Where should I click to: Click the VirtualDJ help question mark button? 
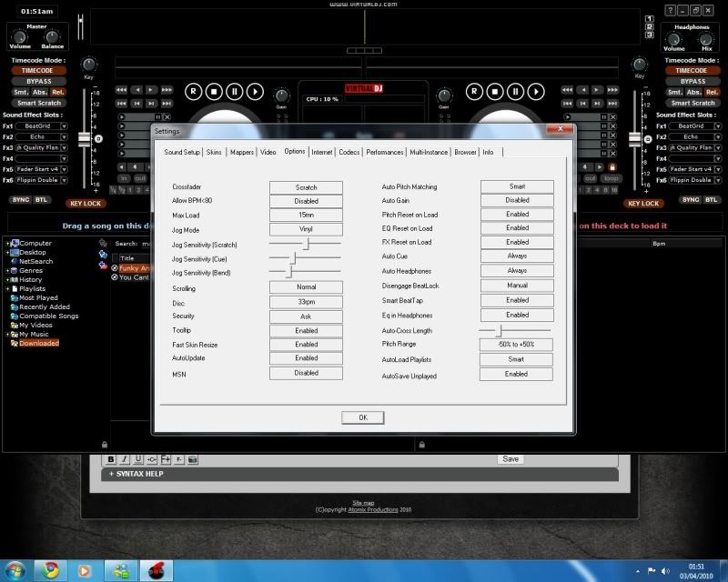670,10
